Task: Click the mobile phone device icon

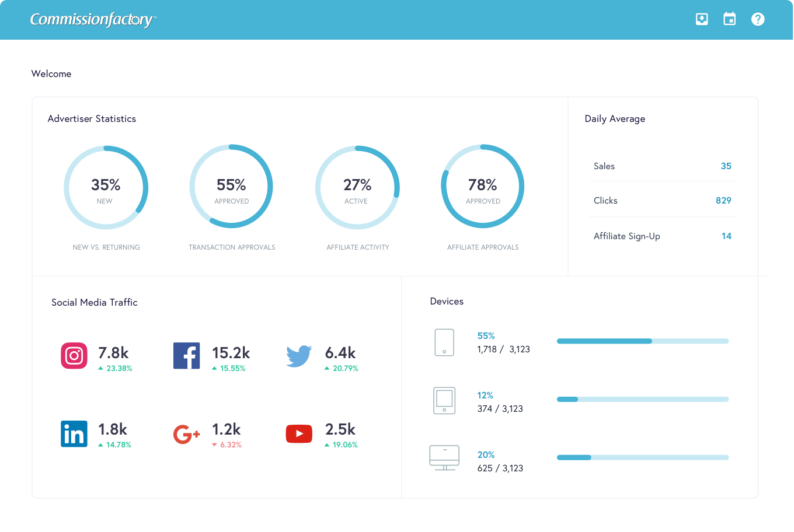Action: tap(444, 342)
